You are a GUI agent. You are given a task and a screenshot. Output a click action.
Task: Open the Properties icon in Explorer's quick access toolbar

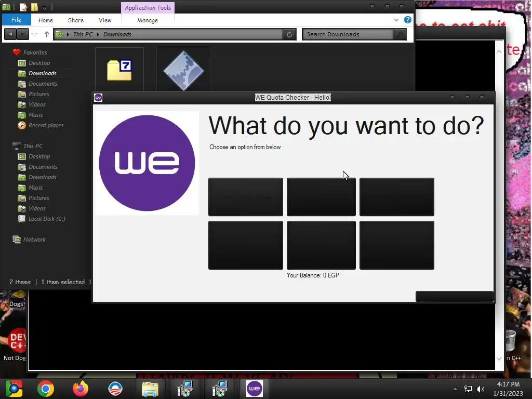(23, 7)
